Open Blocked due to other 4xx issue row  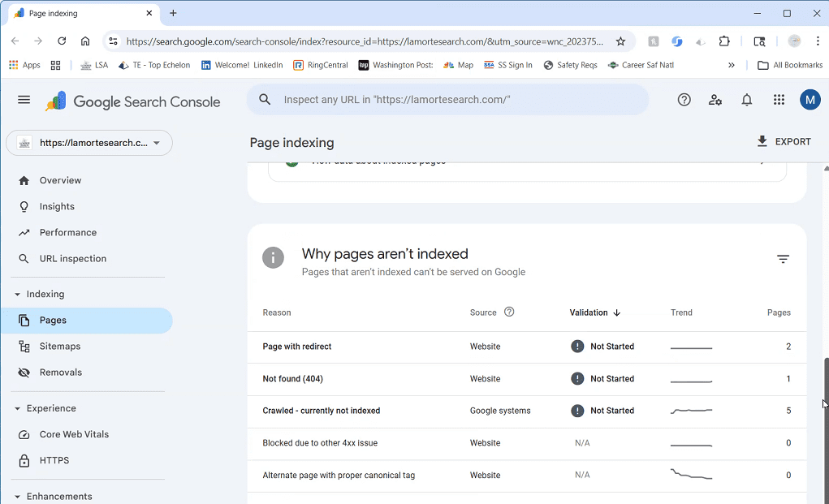point(527,443)
